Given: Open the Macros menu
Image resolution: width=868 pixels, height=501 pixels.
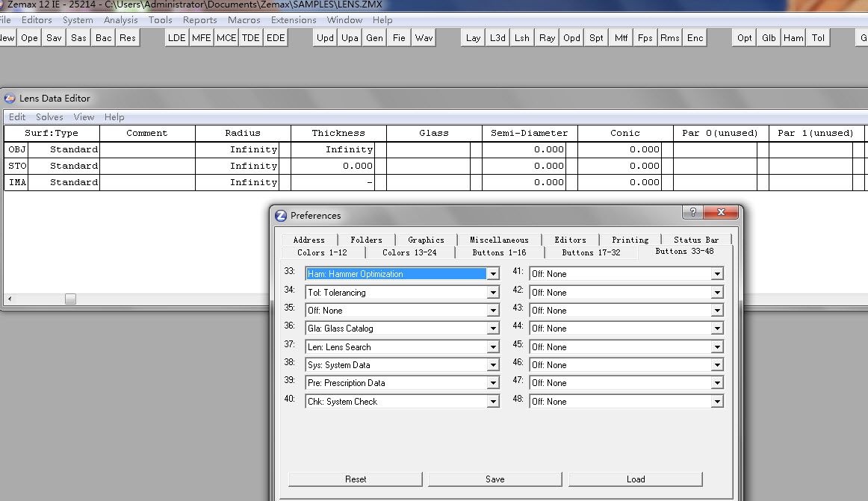Looking at the screenshot, I should 244,20.
